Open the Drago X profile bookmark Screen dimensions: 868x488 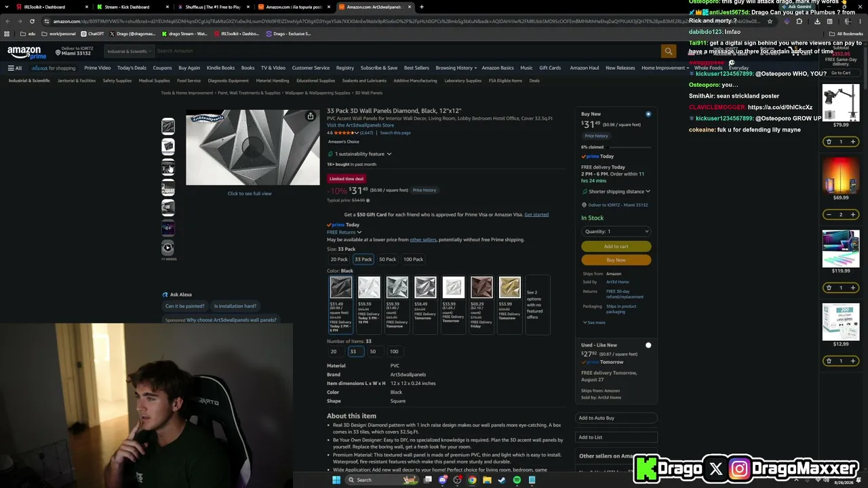pos(133,33)
